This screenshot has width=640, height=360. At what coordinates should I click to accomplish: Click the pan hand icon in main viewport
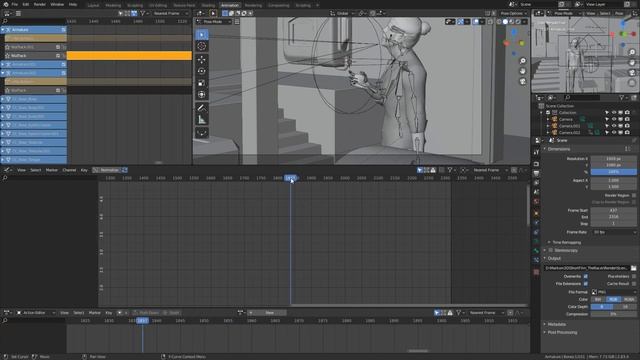523,71
